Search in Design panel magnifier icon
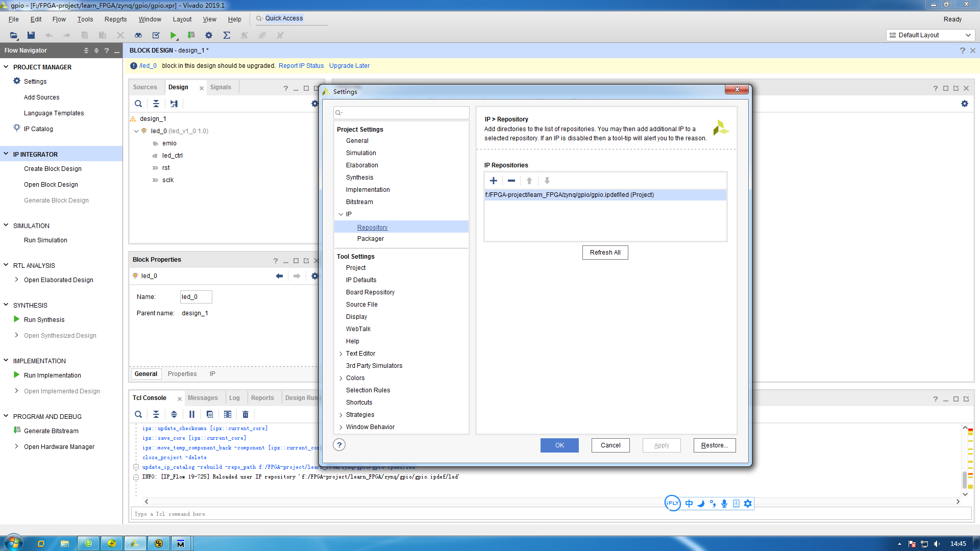This screenshot has height=551, width=980. coord(138,104)
